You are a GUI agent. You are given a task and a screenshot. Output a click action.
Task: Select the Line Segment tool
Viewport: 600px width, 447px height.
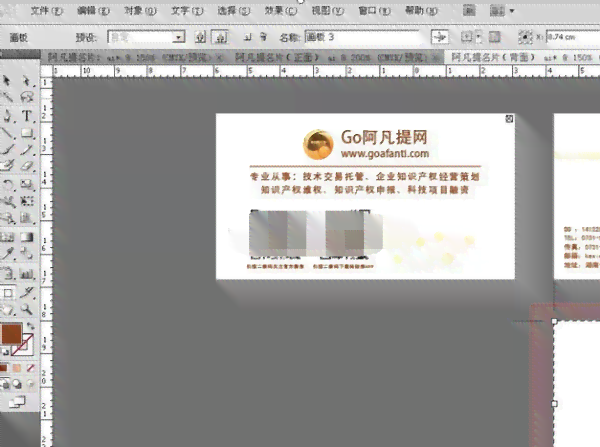tap(7, 133)
